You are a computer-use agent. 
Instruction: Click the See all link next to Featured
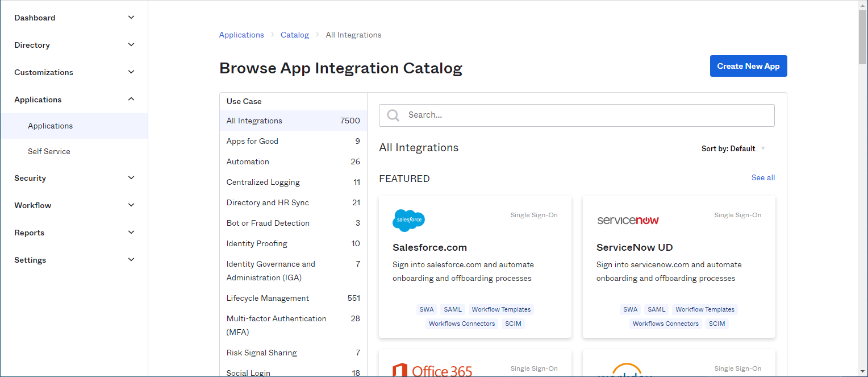pyautogui.click(x=763, y=177)
